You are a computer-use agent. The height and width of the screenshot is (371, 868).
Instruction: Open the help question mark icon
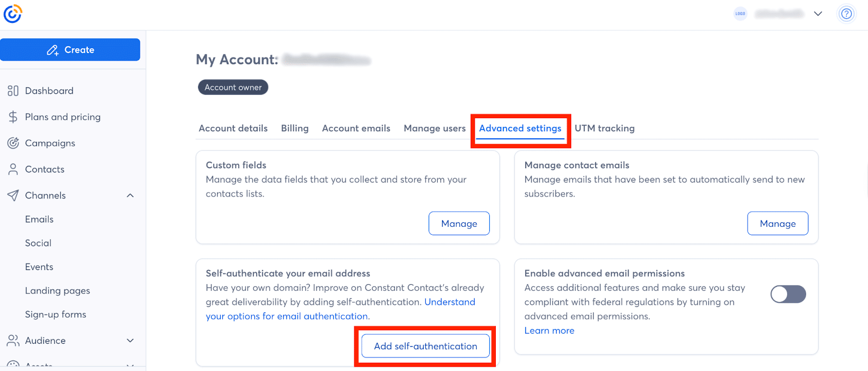coord(846,14)
